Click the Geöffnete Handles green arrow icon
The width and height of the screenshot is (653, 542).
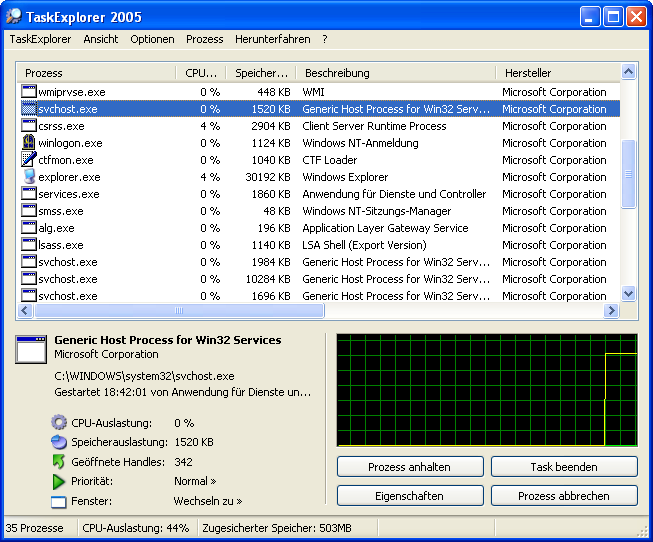(59, 462)
